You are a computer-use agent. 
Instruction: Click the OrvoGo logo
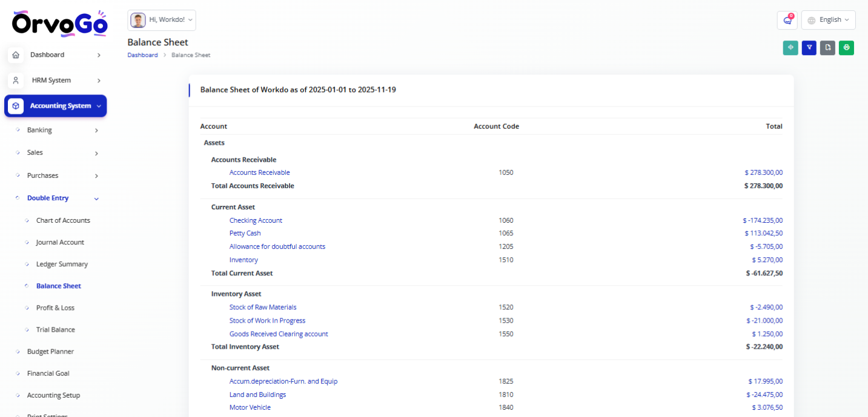(x=59, y=24)
